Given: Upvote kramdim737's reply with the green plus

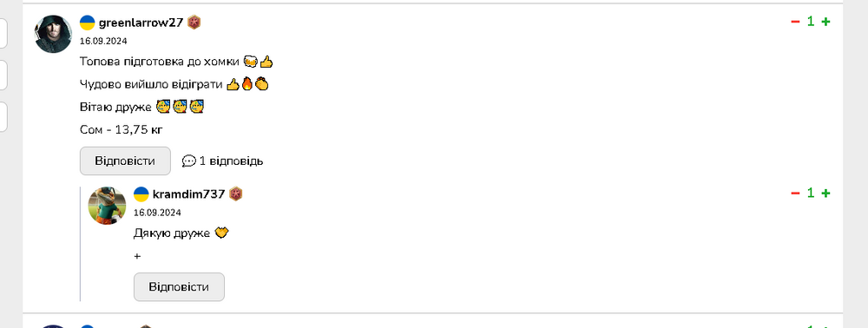Looking at the screenshot, I should (x=825, y=193).
